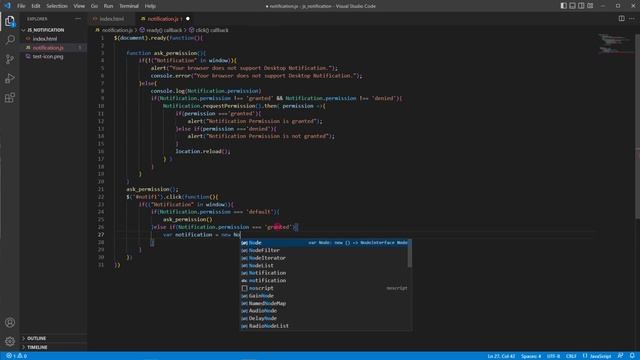Viewport: 640px width, 360px height.
Task: Click errors and warnings indicator in status bar
Action: (17, 356)
